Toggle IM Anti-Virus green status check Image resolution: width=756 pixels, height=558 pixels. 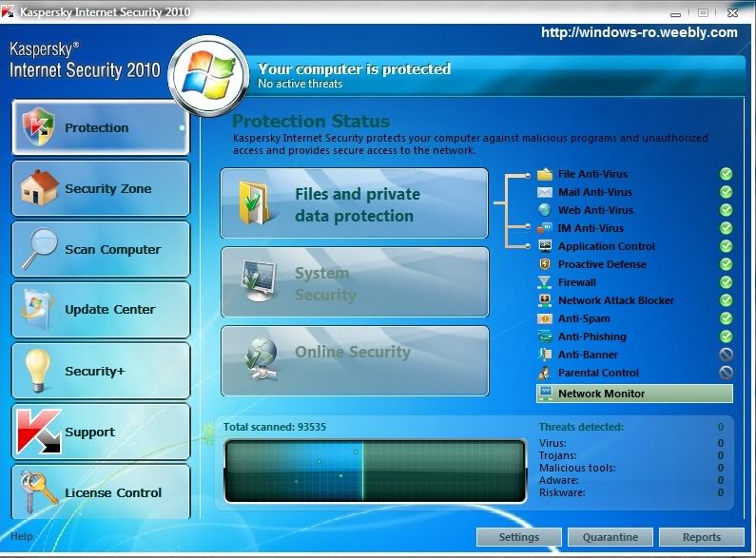[727, 228]
